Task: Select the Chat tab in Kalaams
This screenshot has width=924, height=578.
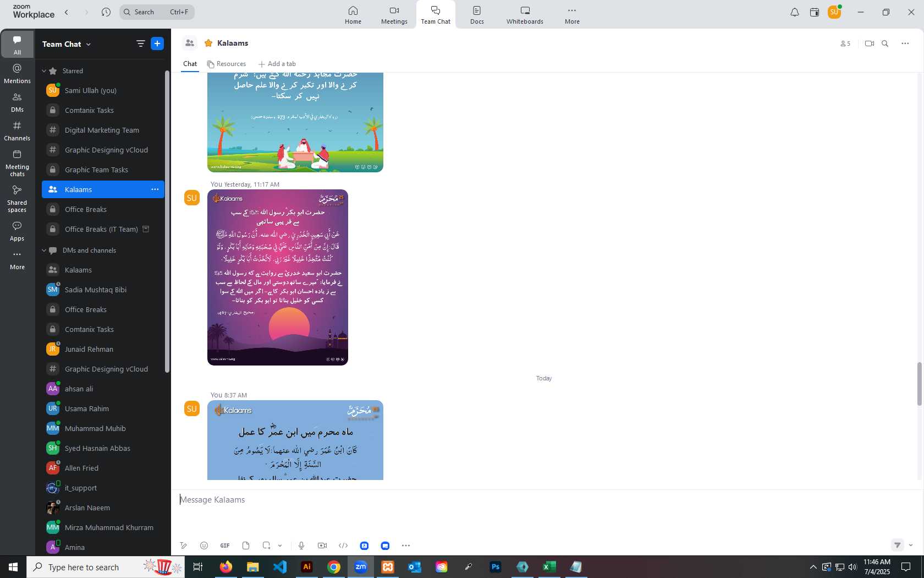Action: coord(190,64)
